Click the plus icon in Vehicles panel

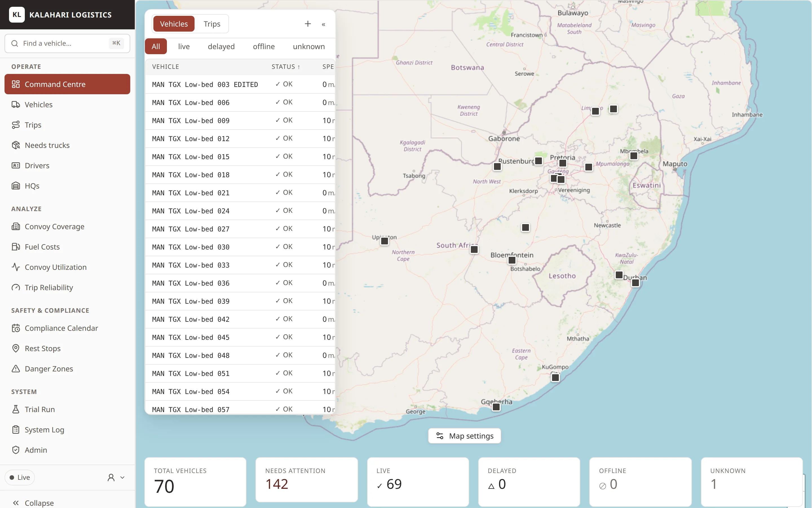(x=308, y=24)
